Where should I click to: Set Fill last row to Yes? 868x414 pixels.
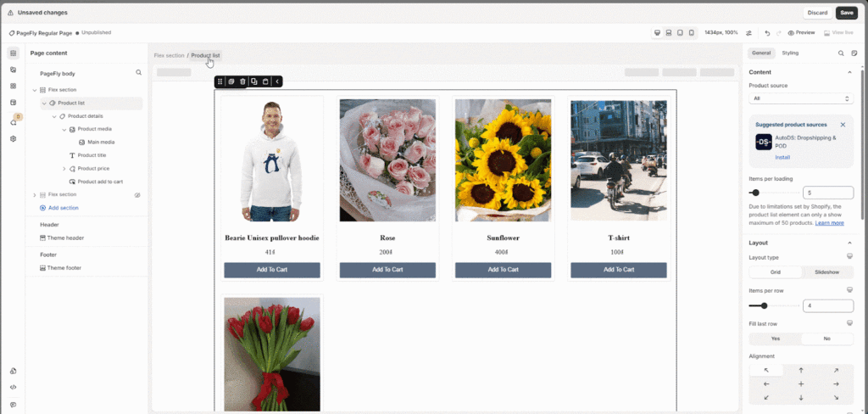[x=775, y=338]
